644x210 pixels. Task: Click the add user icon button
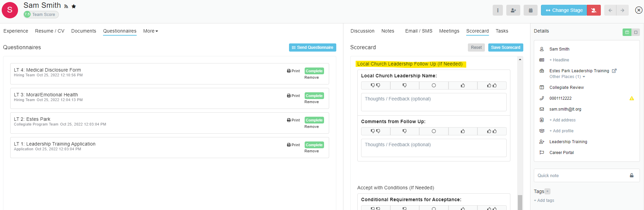pyautogui.click(x=513, y=11)
